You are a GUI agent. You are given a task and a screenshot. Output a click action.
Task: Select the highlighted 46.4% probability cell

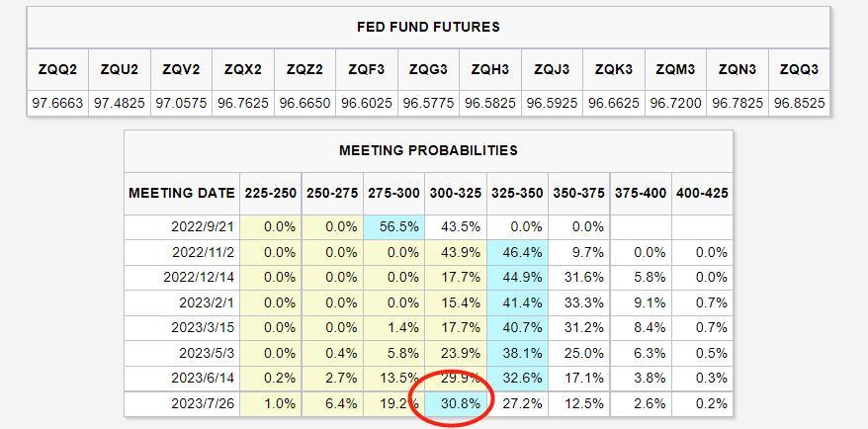coord(517,252)
